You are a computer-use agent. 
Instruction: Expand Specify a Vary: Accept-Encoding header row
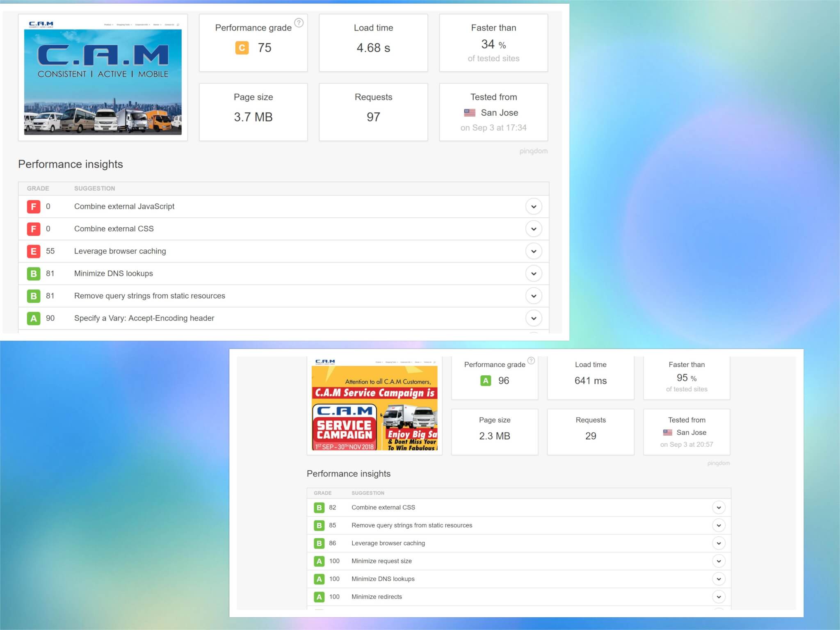coord(534,318)
